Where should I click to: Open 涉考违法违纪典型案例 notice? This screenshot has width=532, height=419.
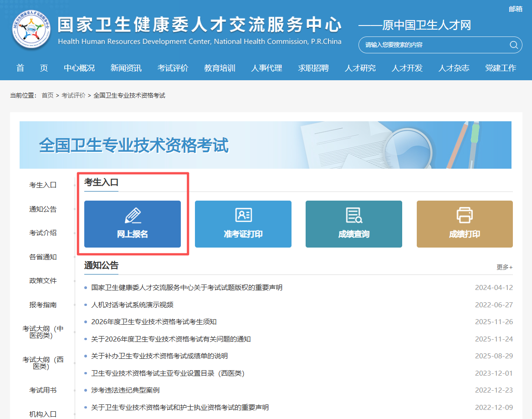(125, 390)
